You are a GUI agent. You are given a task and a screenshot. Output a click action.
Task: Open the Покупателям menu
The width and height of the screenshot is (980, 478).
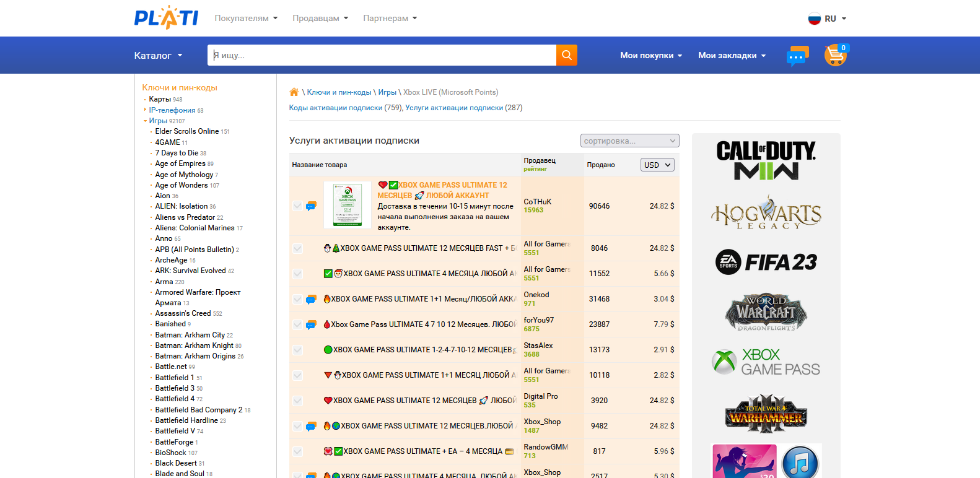click(x=246, y=18)
